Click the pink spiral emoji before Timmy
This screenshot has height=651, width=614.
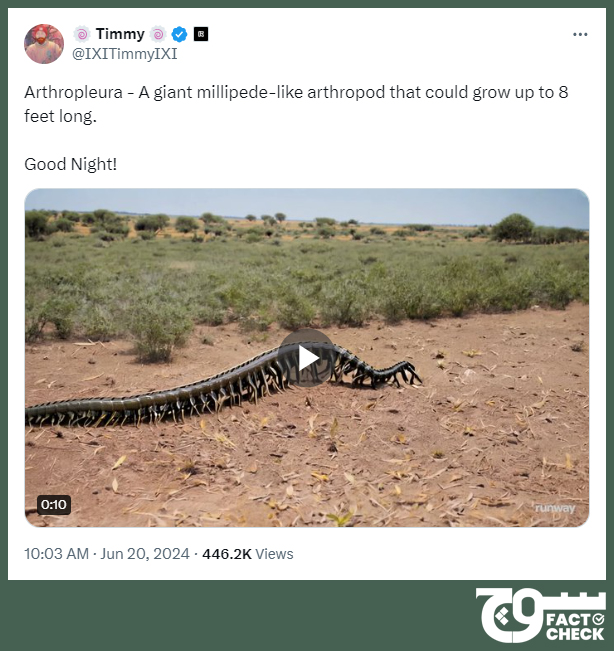pyautogui.click(x=82, y=34)
